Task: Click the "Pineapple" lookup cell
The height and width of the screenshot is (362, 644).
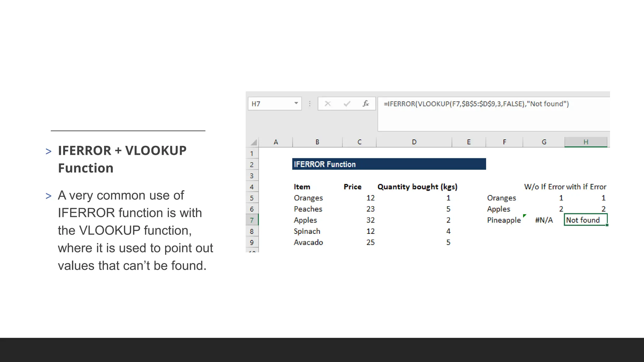Action: (x=504, y=220)
